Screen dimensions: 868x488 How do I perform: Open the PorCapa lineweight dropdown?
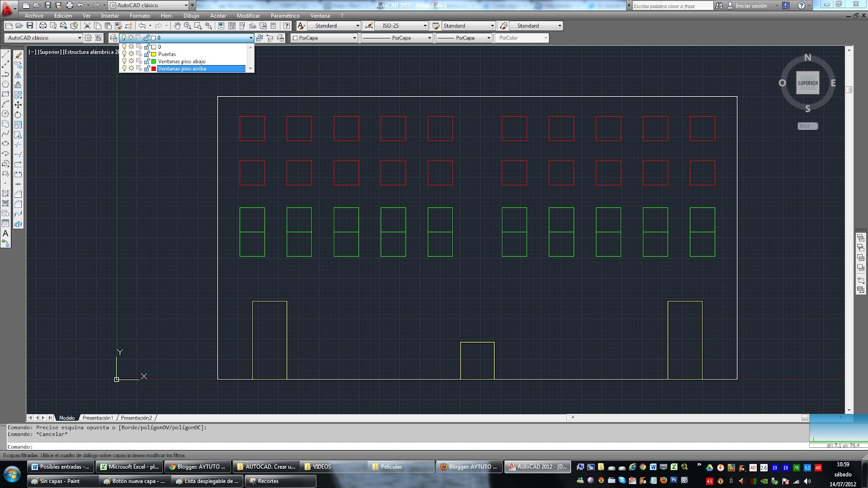pyautogui.click(x=464, y=38)
